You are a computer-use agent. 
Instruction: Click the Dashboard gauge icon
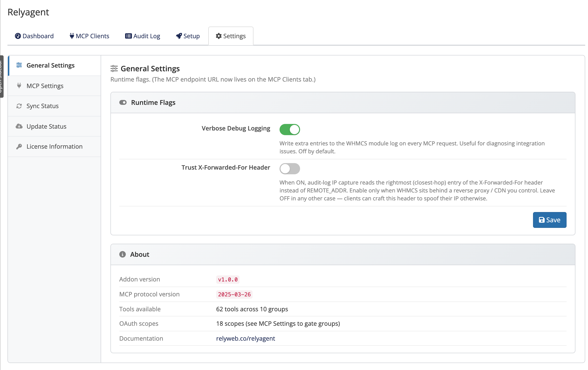click(18, 36)
